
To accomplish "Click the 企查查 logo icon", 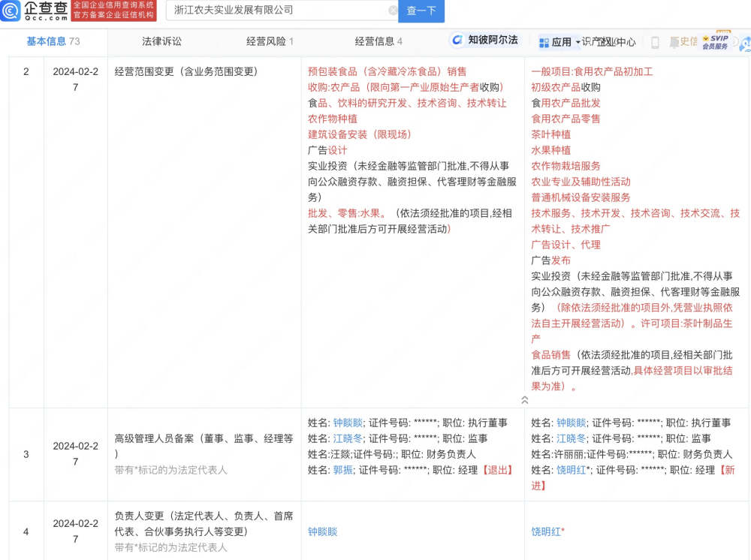I will pyautogui.click(x=10, y=12).
